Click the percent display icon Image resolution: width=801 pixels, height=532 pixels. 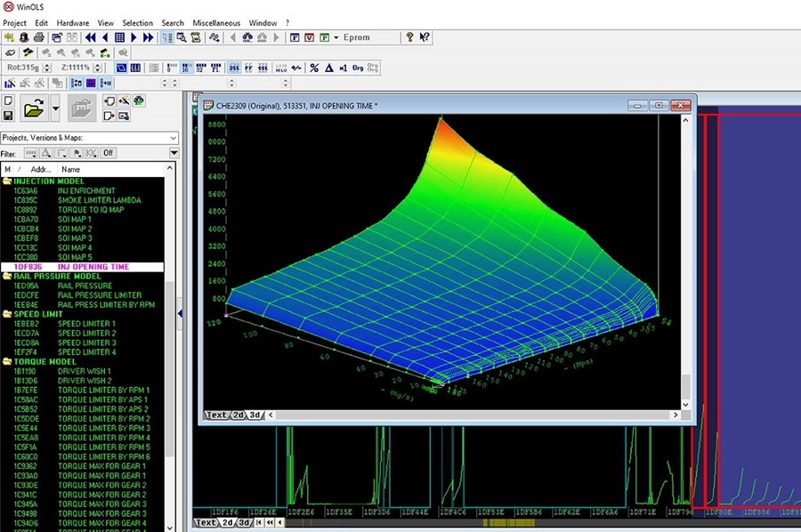pos(313,68)
